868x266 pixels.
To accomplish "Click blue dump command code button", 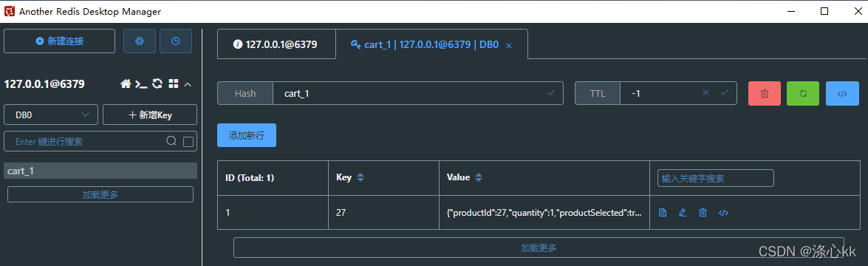I will 842,94.
